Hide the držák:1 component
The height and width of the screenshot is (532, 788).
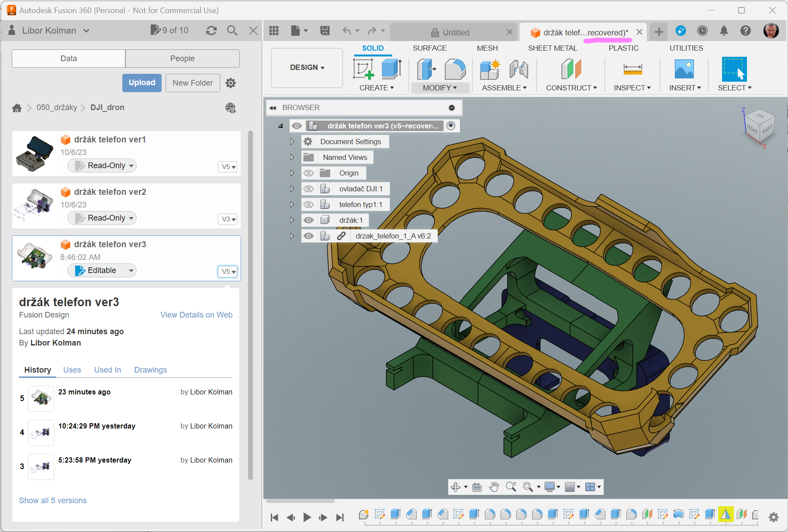[308, 221]
